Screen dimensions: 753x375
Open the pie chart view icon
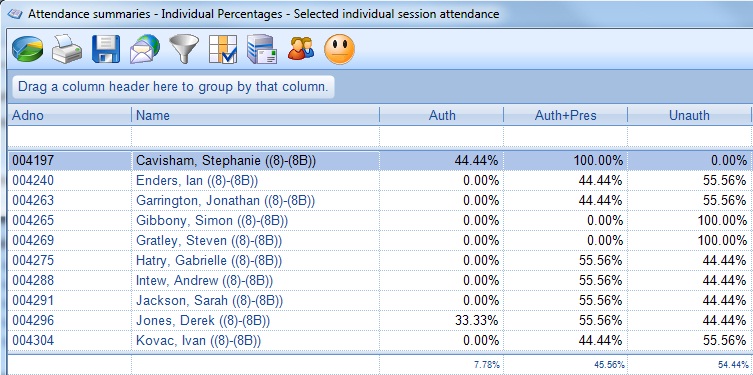tap(27, 49)
